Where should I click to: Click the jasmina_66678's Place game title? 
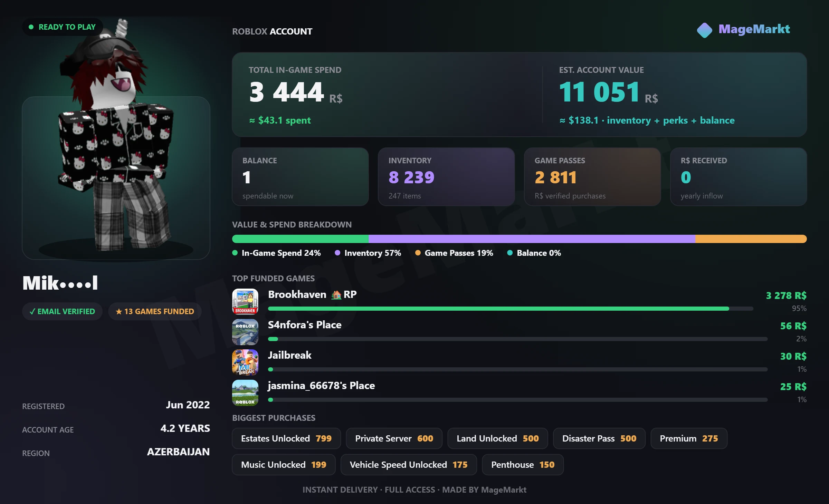pyautogui.click(x=322, y=386)
